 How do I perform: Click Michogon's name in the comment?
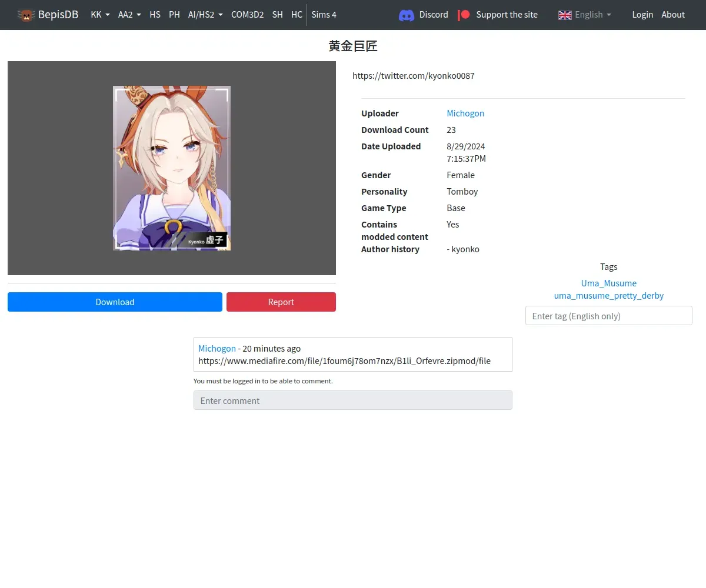217,349
